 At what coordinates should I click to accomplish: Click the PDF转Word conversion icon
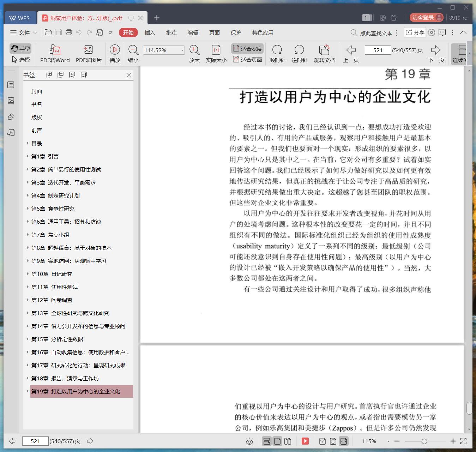click(55, 50)
